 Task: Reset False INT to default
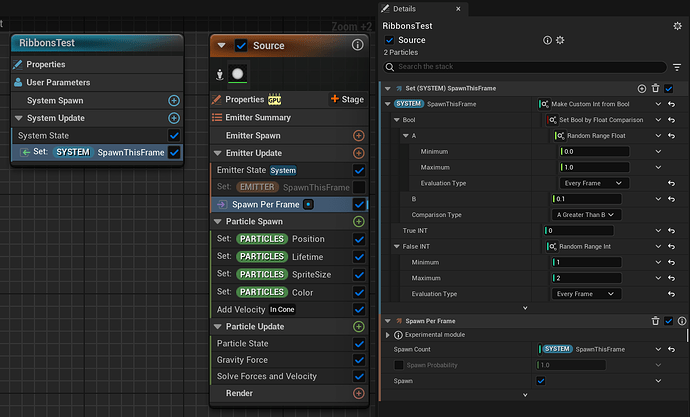(672, 247)
